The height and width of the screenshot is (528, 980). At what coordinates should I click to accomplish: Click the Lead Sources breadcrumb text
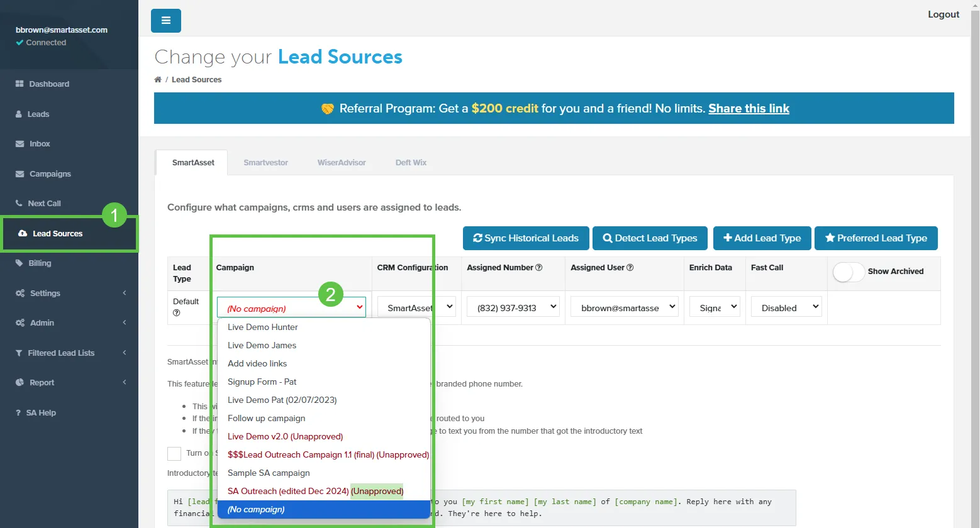pyautogui.click(x=196, y=80)
